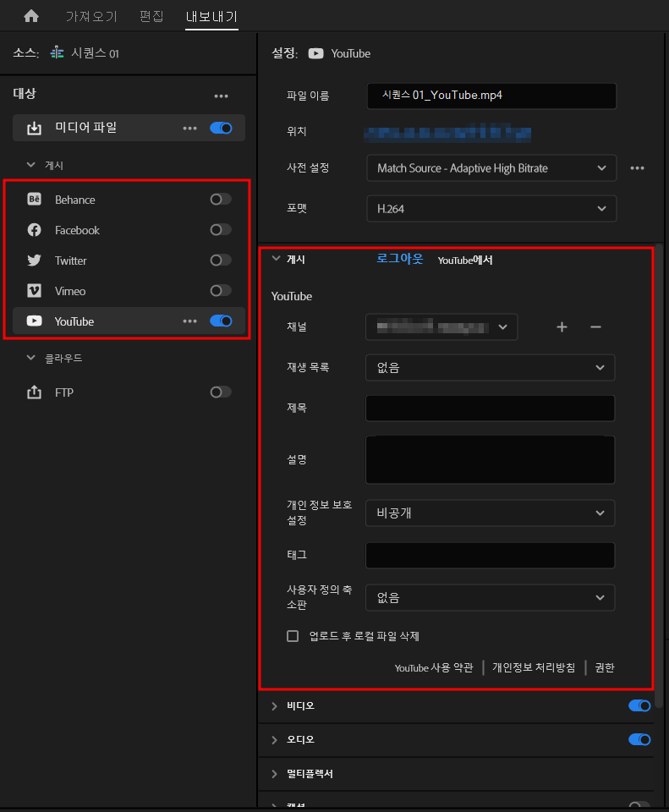This screenshot has height=812, width=669.
Task: Click the Twitter bird icon
Action: click(34, 260)
